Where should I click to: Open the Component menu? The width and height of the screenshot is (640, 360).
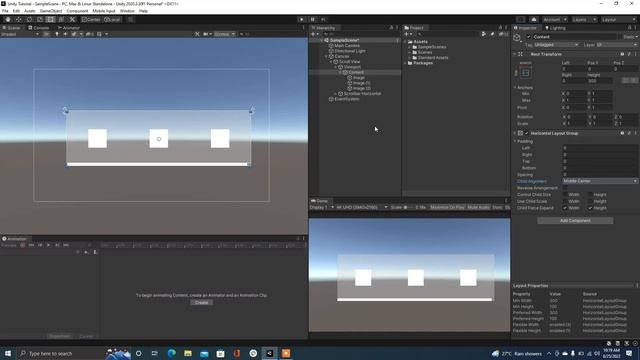[x=77, y=11]
